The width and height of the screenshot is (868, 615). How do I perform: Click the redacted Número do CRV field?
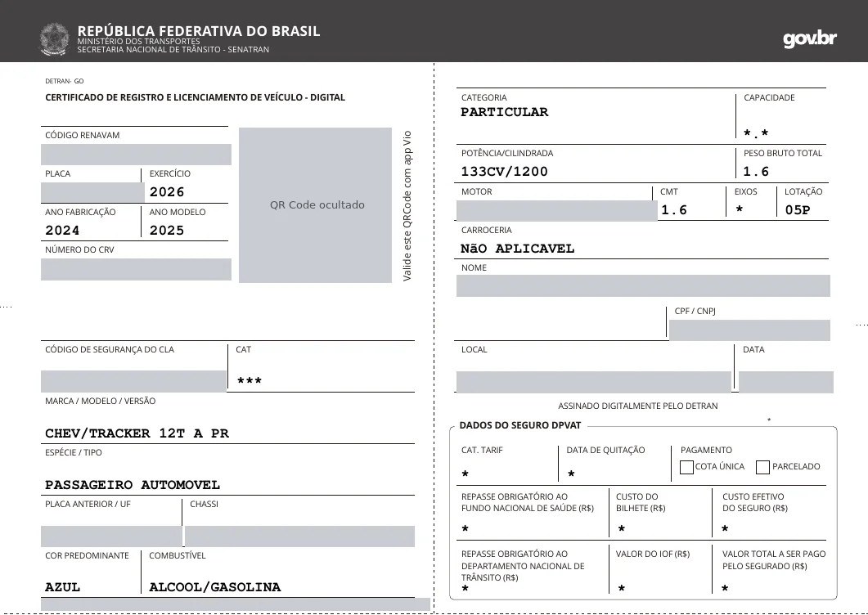click(136, 269)
